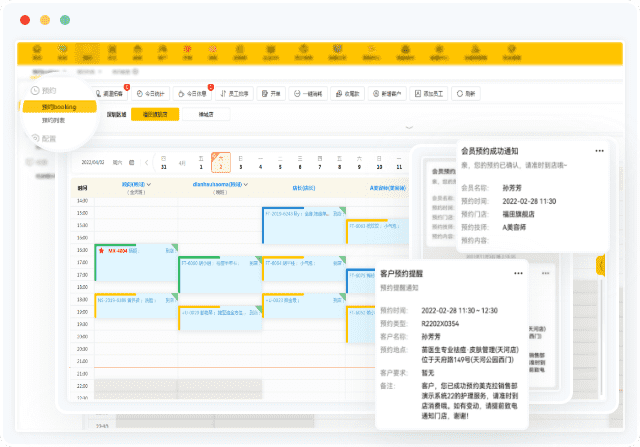The height and width of the screenshot is (447, 640).
Task: Click the phone icon toolbar button with red badge
Action: [x=110, y=93]
